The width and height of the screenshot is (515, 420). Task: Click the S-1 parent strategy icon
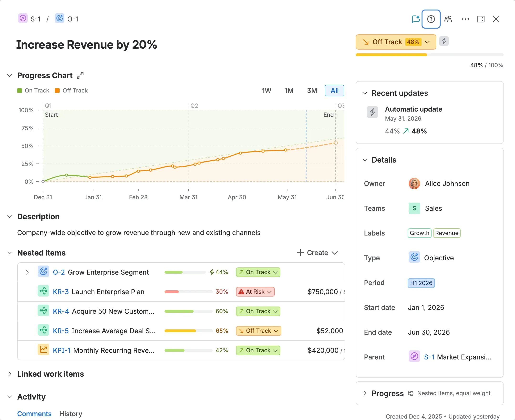414,356
